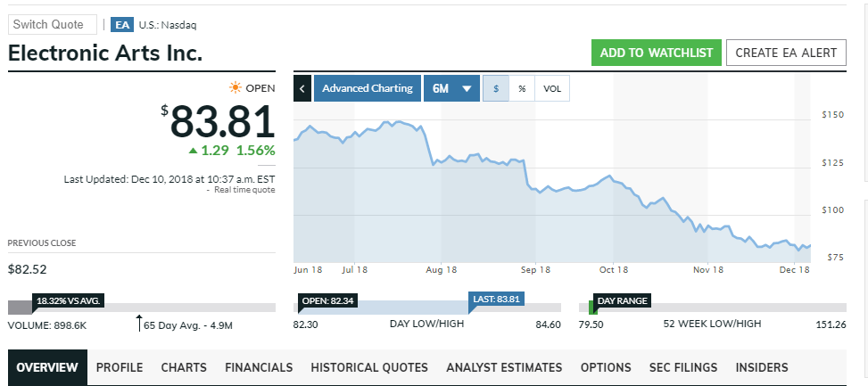Screen dimensions: 868x386
Task: Click the 82.30 day low value
Action: tap(306, 324)
